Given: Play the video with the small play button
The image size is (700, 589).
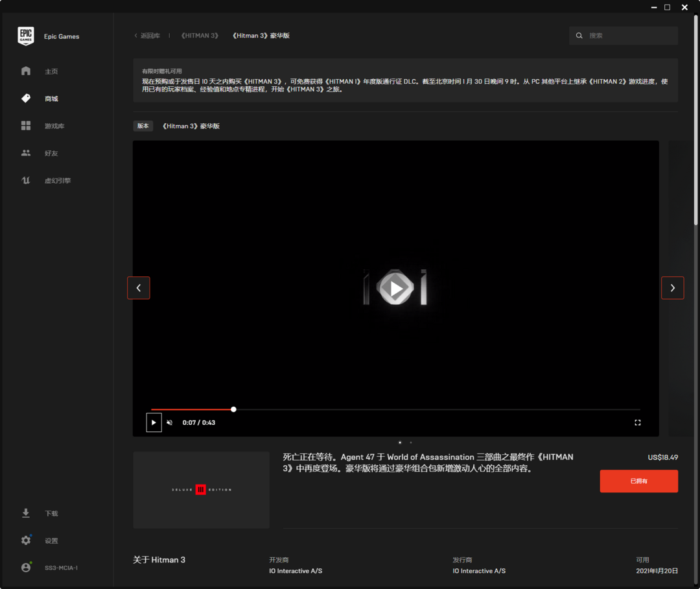Looking at the screenshot, I should point(154,422).
